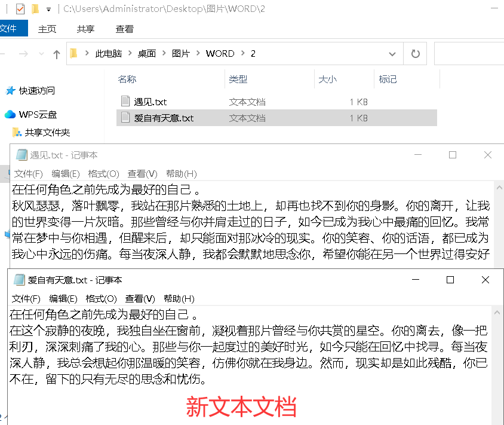Close the 爱自有天意.txt Notepad window

pos(485,280)
